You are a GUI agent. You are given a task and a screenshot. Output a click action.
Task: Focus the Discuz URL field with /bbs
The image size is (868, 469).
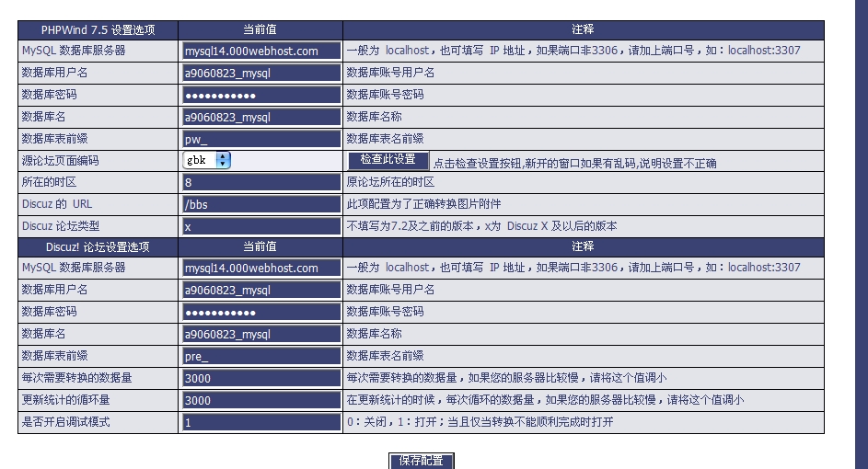(260, 204)
